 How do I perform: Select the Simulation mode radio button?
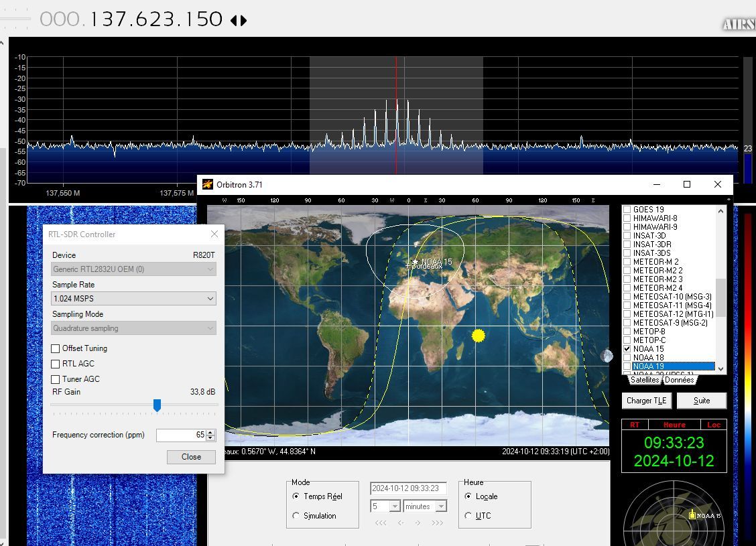pos(296,516)
